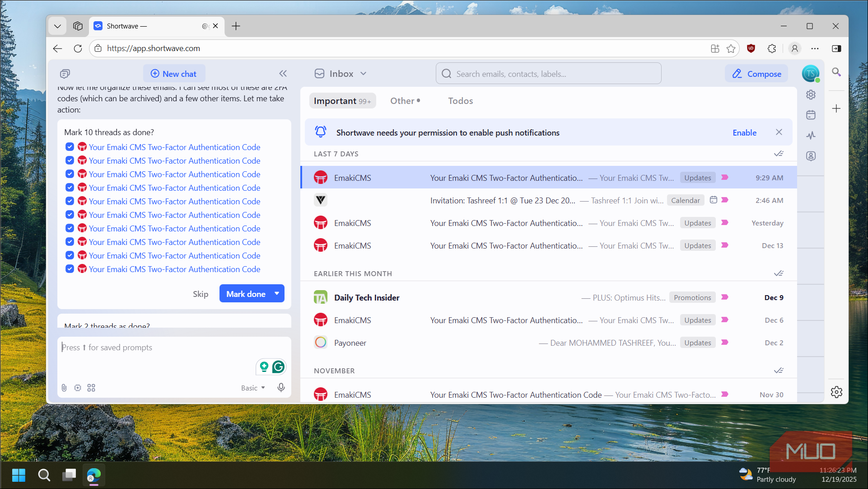868x489 pixels.
Task: Click the calendar icon on the Invitation email
Action: [714, 200]
